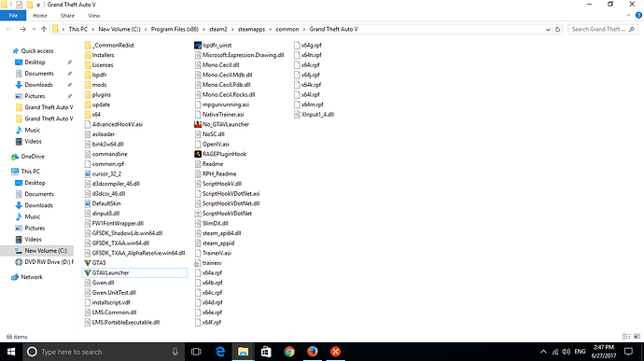Image resolution: width=644 pixels, height=361 pixels.
Task: Select DVD RW Drive (D:) in sidebar
Action: [49, 261]
